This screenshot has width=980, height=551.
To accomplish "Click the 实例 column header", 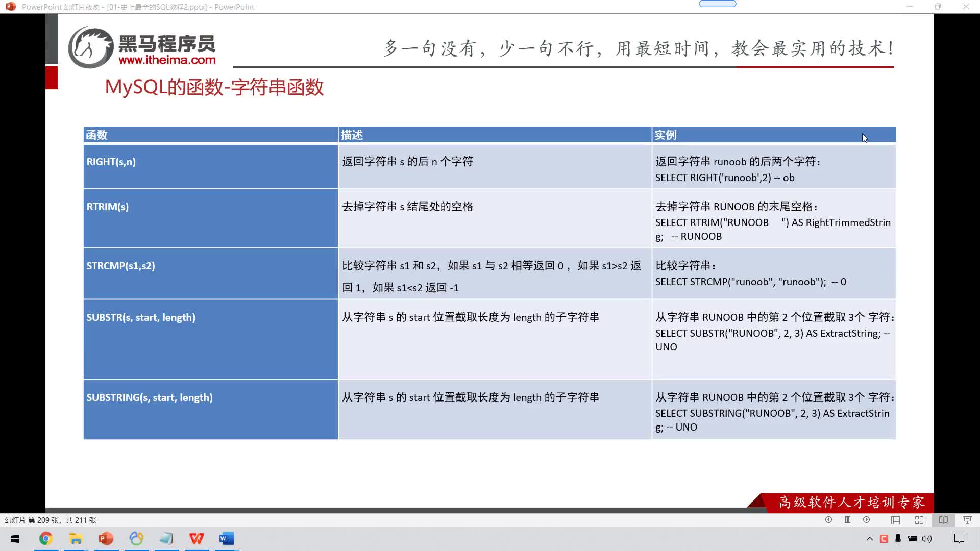I will click(774, 135).
